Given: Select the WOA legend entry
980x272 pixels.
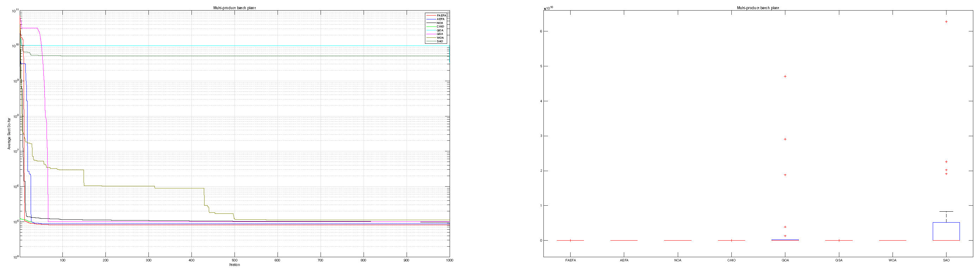Looking at the screenshot, I should (x=440, y=38).
